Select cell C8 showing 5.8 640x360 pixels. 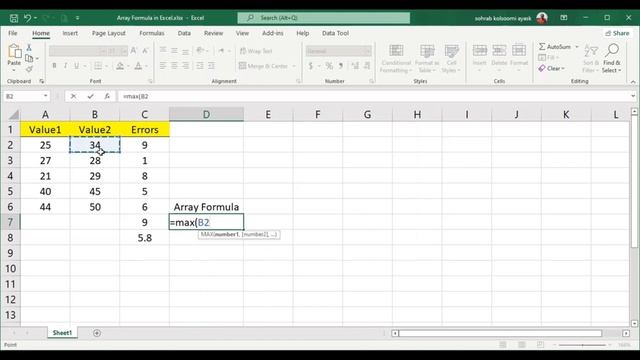[x=144, y=238]
